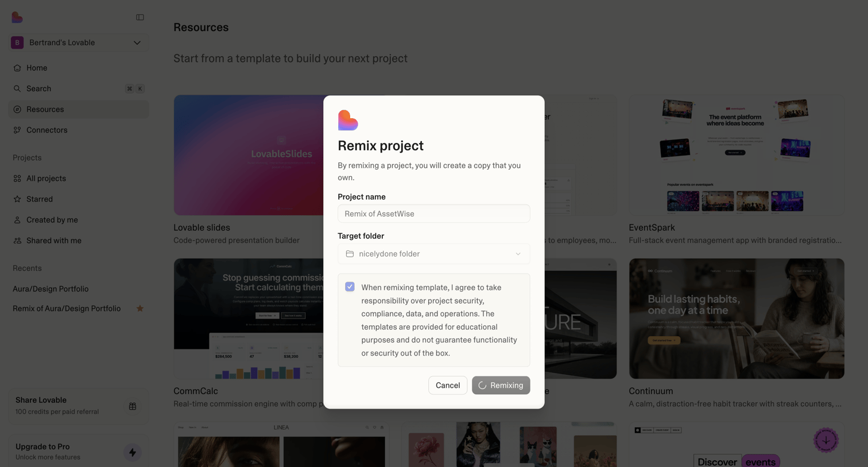Screen dimensions: 868x467
Task: Open Connectors in the sidebar
Action: pyautogui.click(x=79, y=130)
